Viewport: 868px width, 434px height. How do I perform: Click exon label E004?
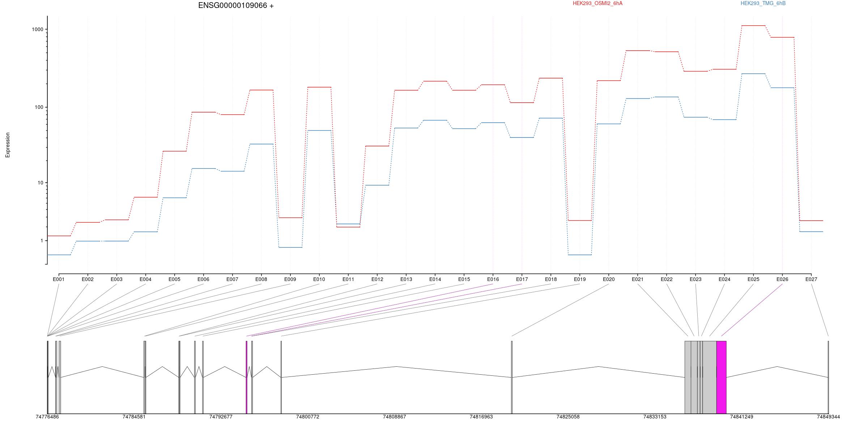coord(145,280)
